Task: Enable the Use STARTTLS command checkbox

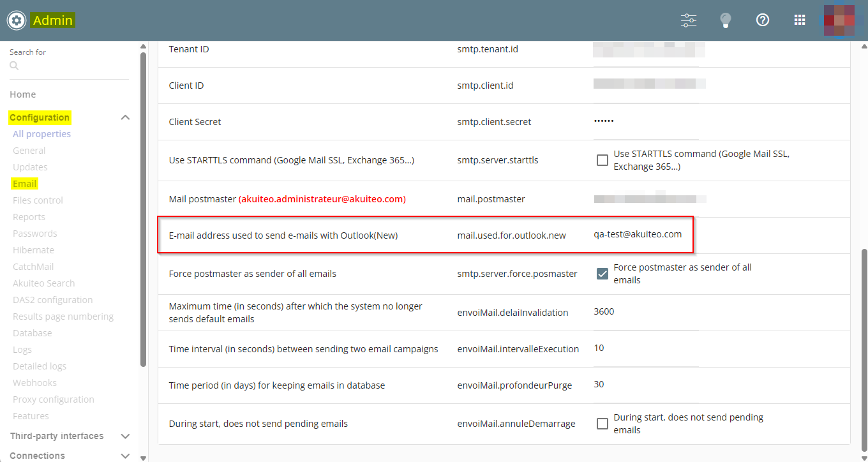Action: pyautogui.click(x=602, y=160)
